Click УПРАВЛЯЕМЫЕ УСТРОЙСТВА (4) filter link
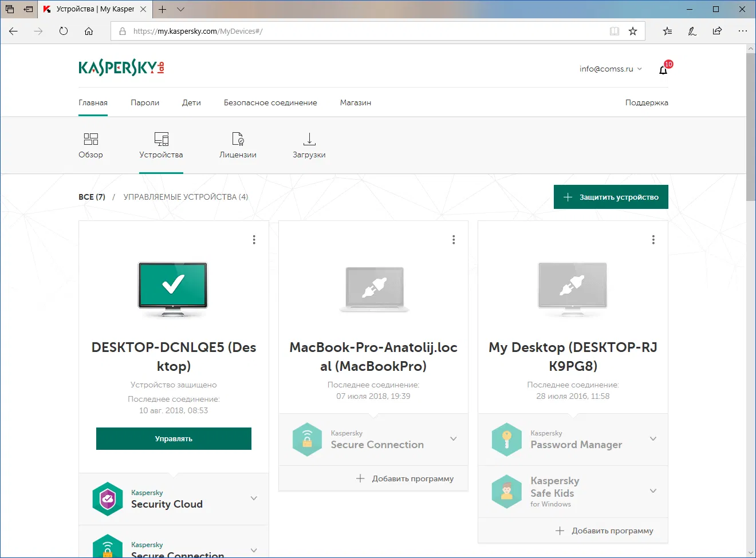 [186, 196]
